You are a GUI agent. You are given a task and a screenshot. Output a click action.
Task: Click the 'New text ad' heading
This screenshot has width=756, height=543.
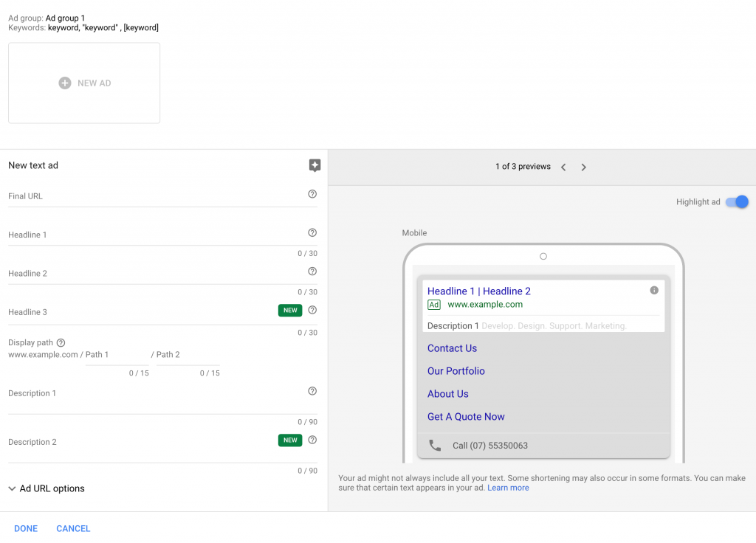pos(33,165)
